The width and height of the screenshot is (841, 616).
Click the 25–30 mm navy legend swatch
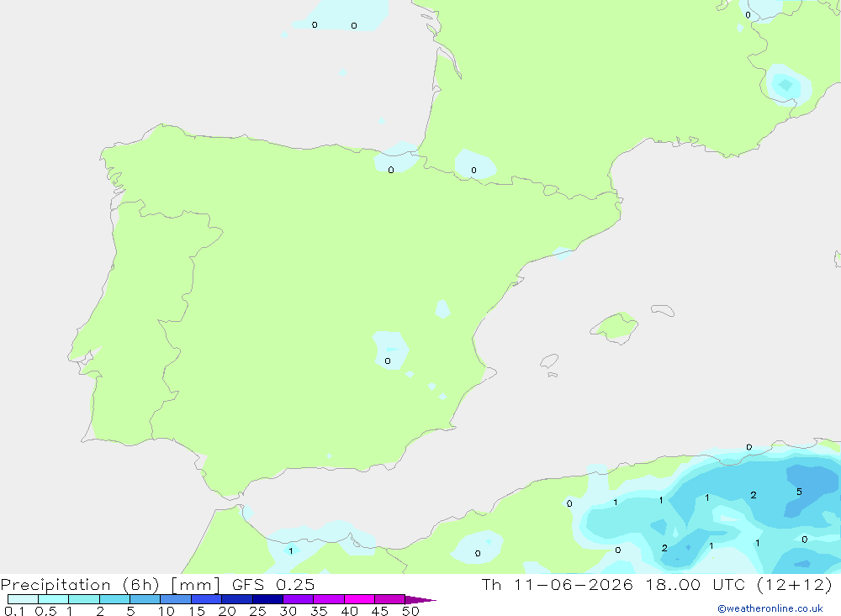coord(267,599)
